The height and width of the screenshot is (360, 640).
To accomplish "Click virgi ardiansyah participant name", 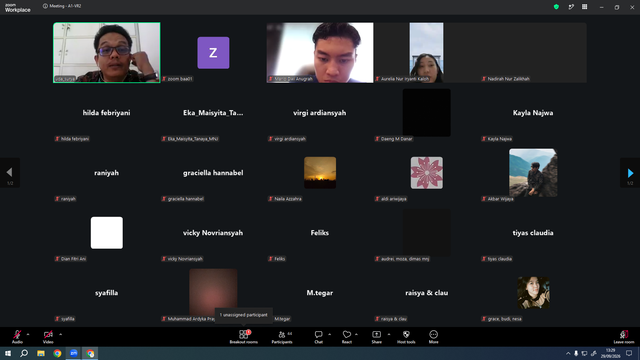I will pos(320,113).
